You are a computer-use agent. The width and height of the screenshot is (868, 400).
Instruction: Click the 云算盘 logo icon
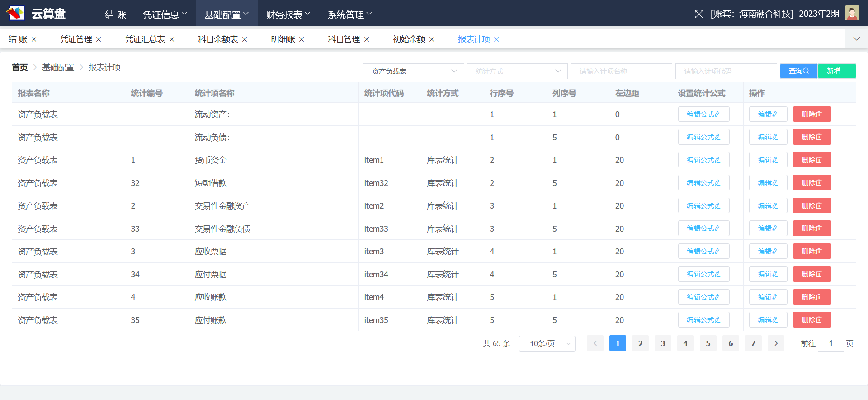pos(15,13)
